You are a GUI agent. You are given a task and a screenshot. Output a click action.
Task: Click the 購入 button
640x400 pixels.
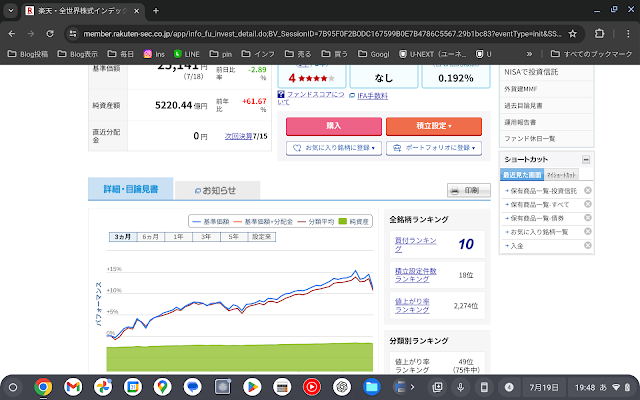pyautogui.click(x=333, y=126)
